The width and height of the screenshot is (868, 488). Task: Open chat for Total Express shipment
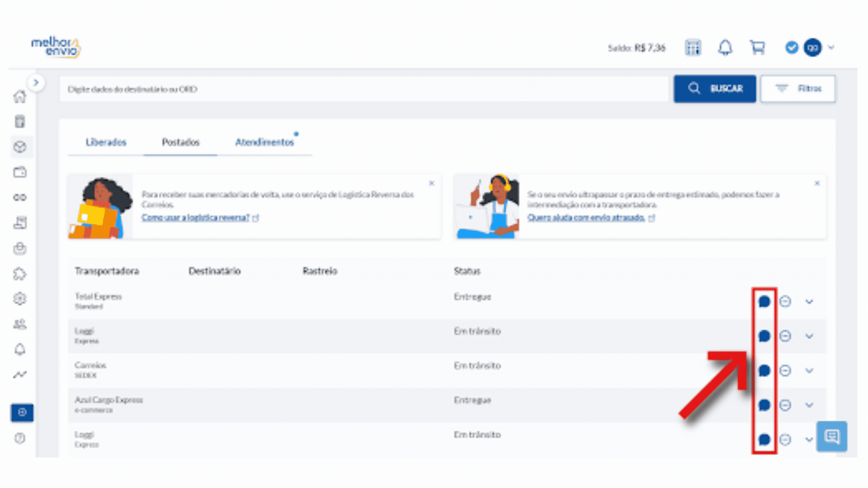764,301
